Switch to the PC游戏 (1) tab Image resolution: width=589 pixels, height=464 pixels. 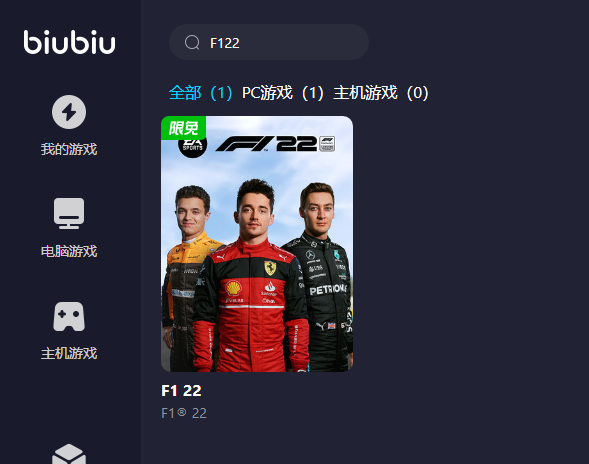point(283,93)
